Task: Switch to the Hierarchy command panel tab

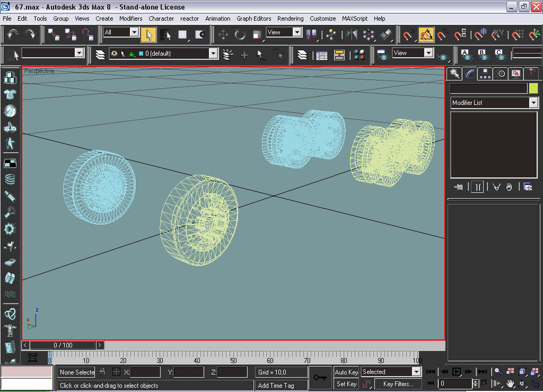Action: click(485, 74)
